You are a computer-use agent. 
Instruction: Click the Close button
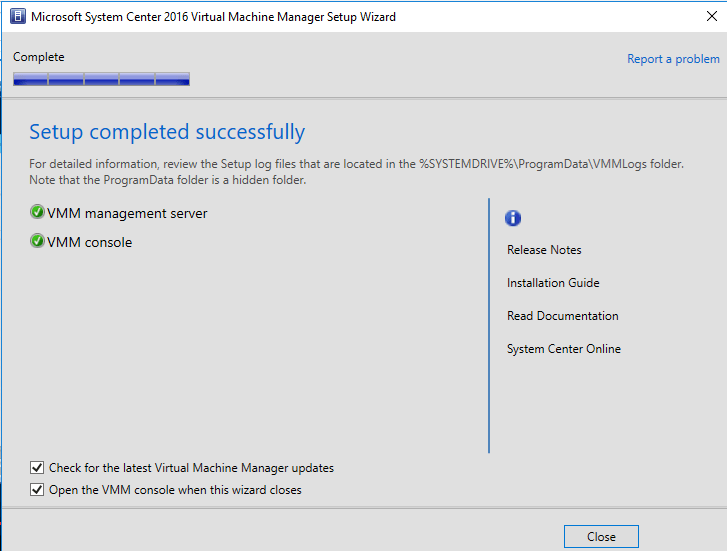tap(601, 537)
